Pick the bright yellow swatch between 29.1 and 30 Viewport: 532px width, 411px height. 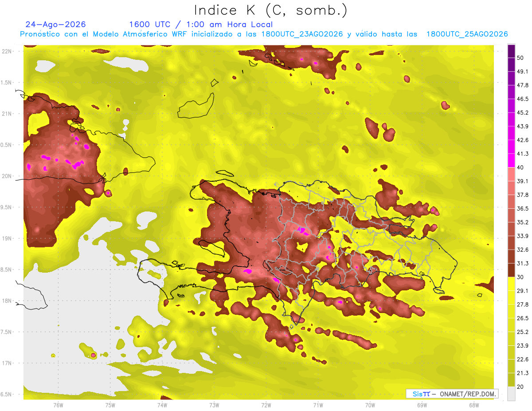coord(511,284)
